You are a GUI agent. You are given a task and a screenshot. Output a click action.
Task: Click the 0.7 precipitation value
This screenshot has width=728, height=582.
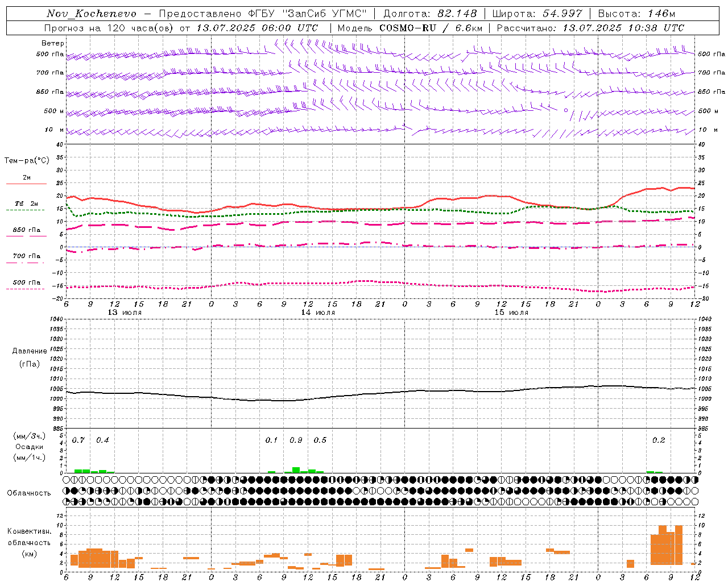coord(78,440)
